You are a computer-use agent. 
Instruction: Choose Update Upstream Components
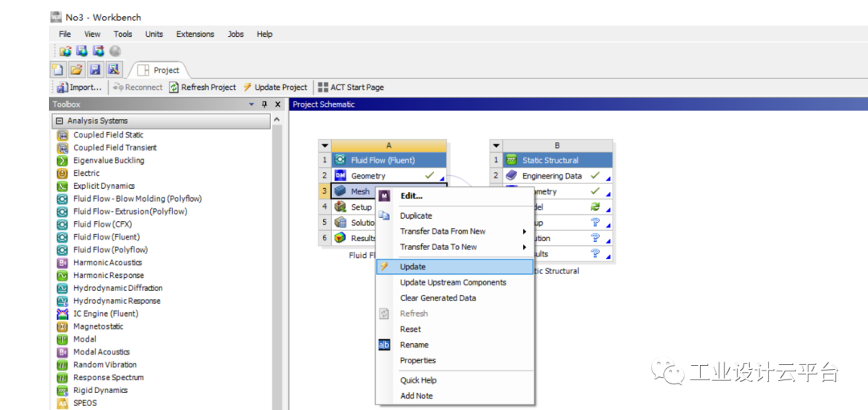click(x=454, y=282)
